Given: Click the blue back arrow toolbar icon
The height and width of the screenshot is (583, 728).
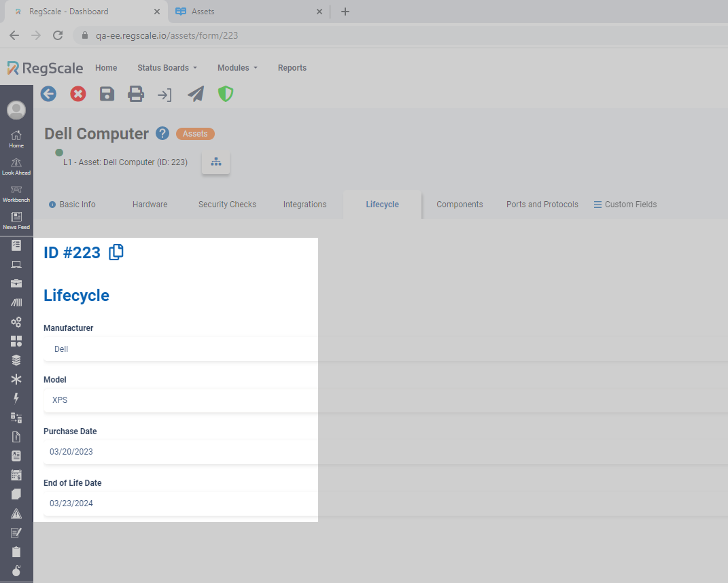Looking at the screenshot, I should (x=48, y=94).
